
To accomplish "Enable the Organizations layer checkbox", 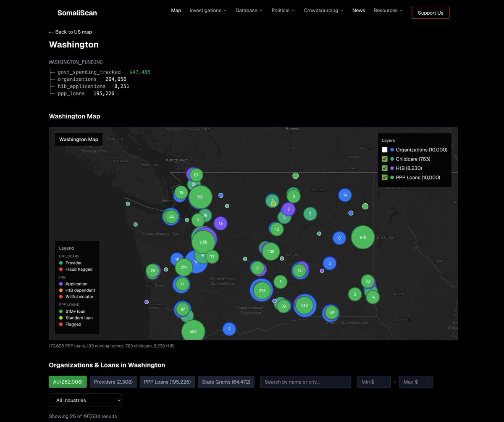I will click(385, 150).
